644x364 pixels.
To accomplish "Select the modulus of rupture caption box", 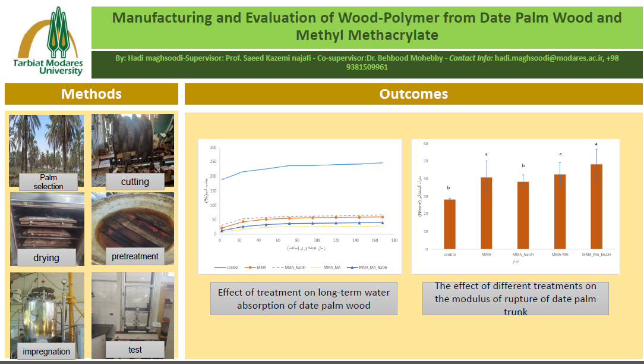I will 515,299.
